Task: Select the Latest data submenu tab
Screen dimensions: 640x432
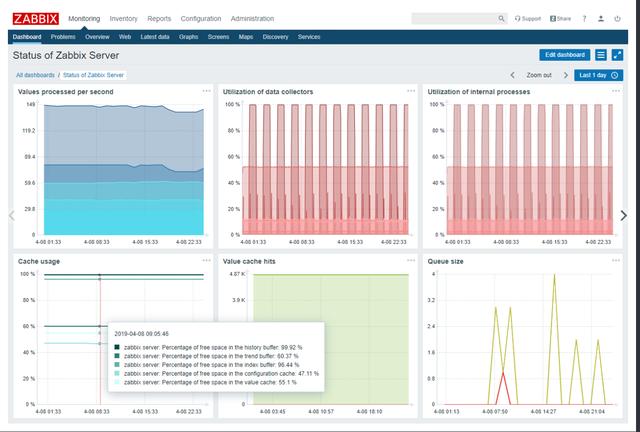Action: tap(155, 37)
